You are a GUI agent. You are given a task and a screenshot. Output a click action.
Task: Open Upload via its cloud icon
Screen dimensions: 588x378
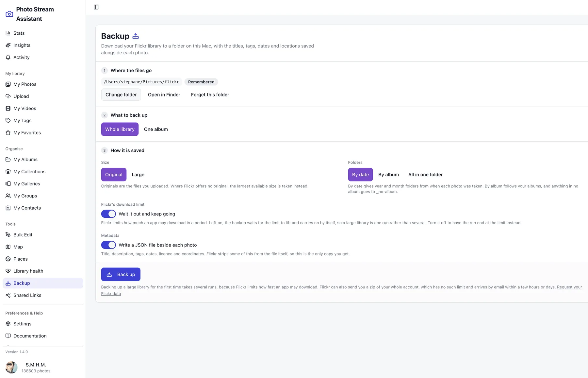coord(8,96)
